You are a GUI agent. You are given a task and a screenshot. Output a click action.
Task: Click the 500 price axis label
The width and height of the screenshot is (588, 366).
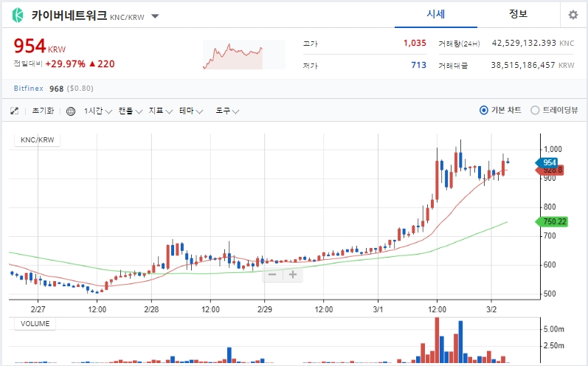(x=550, y=294)
